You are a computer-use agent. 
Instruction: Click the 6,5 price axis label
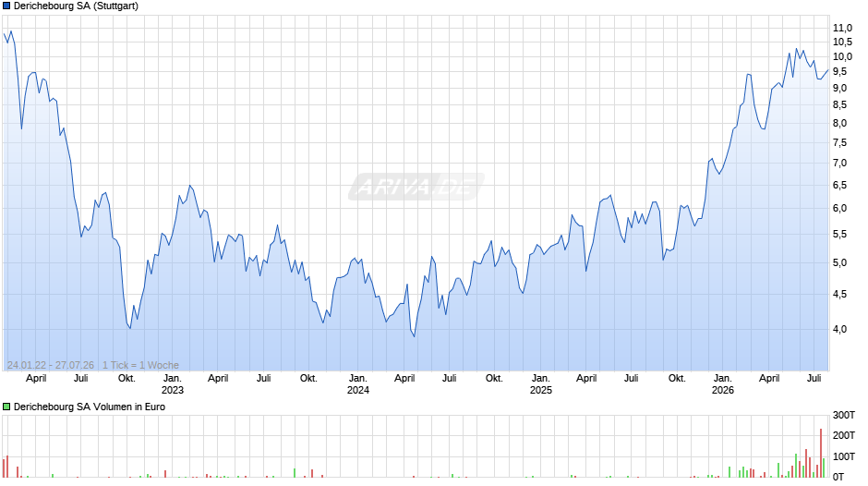(839, 185)
